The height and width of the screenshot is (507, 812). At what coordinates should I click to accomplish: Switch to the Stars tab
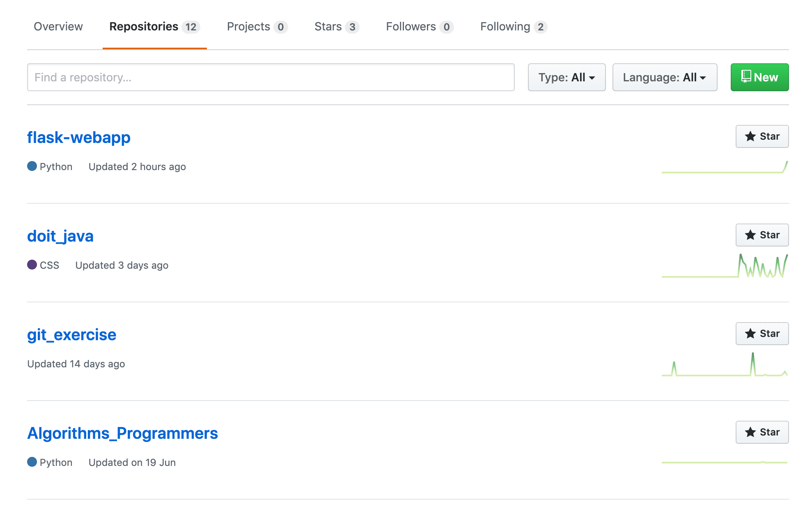336,27
